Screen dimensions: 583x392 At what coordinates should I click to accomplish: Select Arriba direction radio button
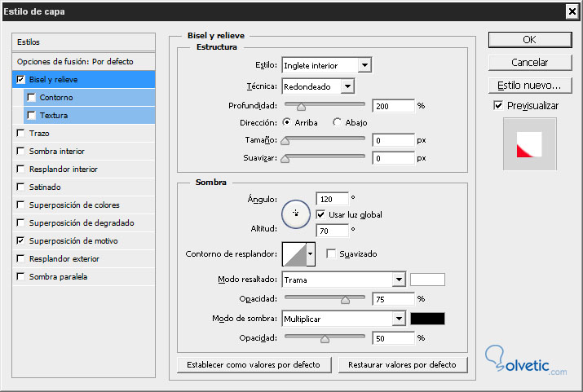tap(287, 122)
